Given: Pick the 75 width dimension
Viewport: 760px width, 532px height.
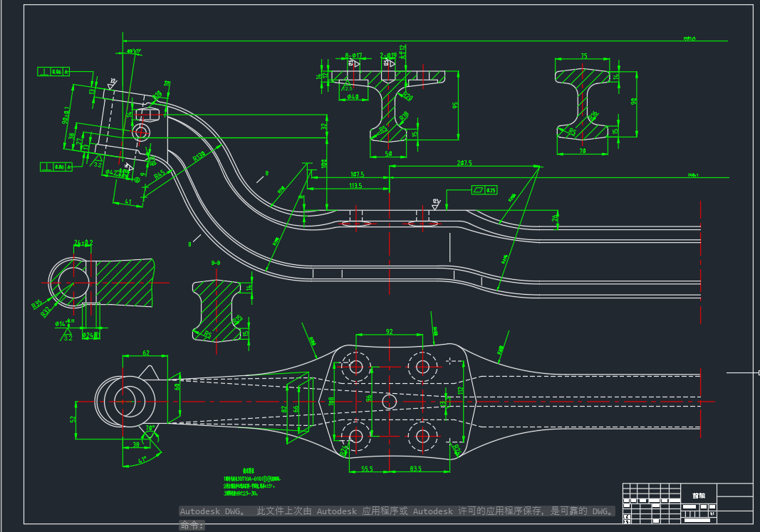Looking at the screenshot, I should pyautogui.click(x=583, y=56).
